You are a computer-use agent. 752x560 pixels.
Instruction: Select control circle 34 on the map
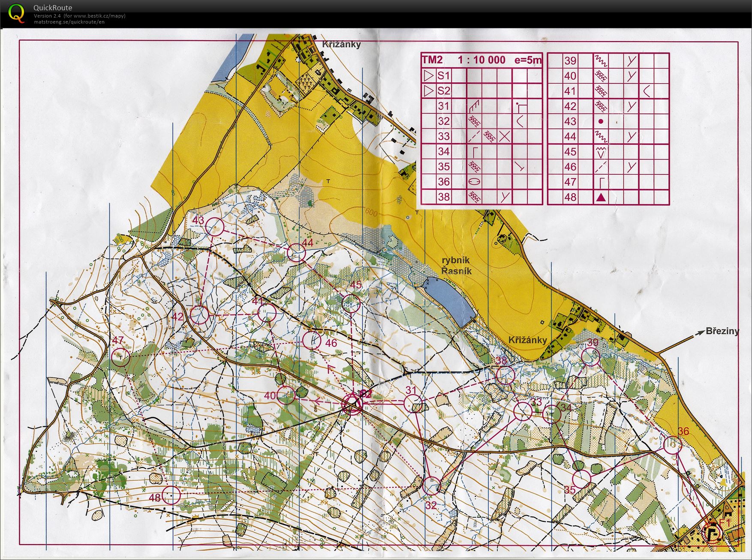(552, 414)
